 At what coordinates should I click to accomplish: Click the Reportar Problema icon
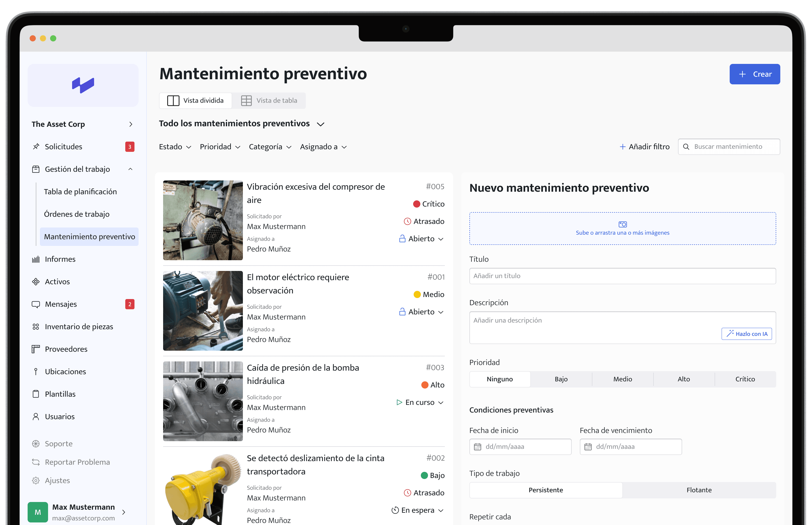pos(36,462)
